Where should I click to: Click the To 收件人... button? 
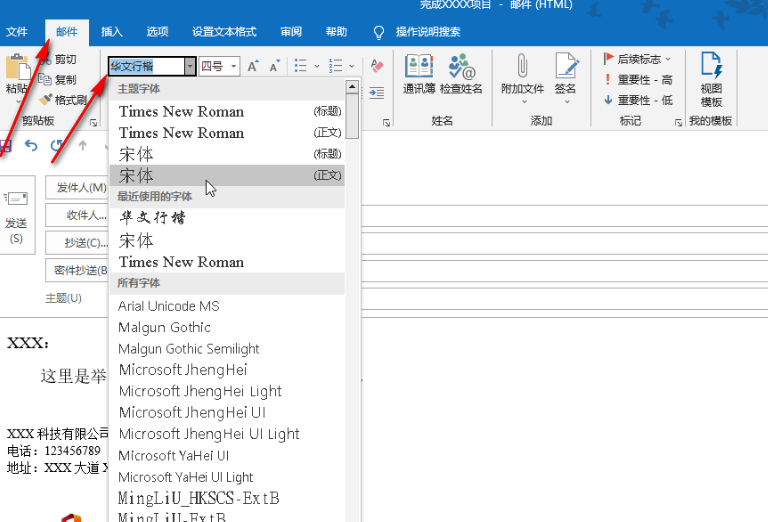(77, 215)
